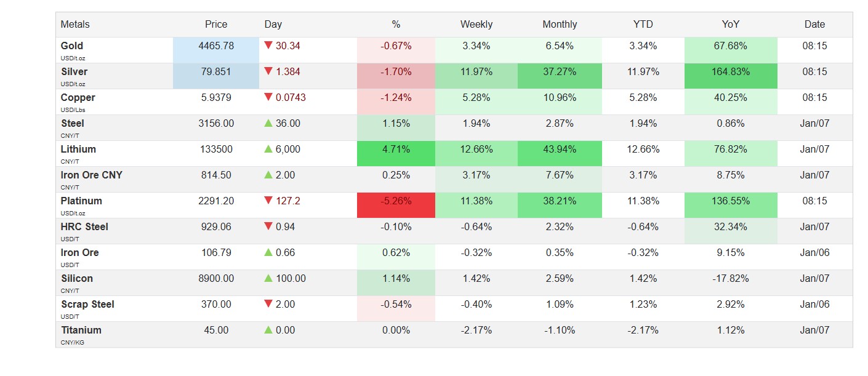Click the Gold price 4465.78 cell
This screenshot has width=868, height=376.
click(x=216, y=46)
